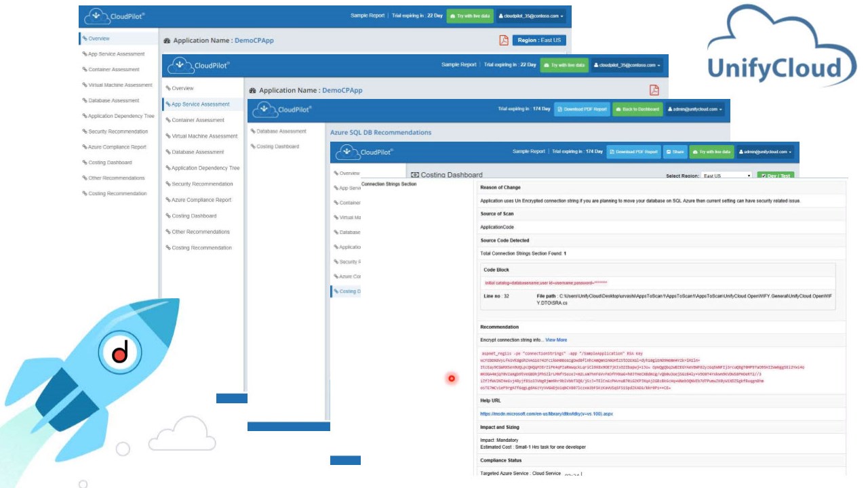868x488 pixels.
Task: Click the red PDF icon beside Region: East US
Action: coord(504,40)
